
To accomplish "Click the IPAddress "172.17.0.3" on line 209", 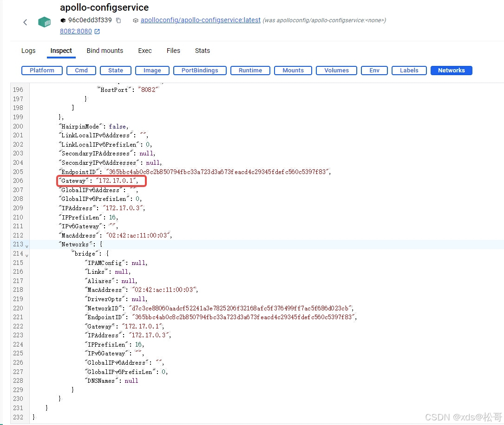I will coord(124,208).
